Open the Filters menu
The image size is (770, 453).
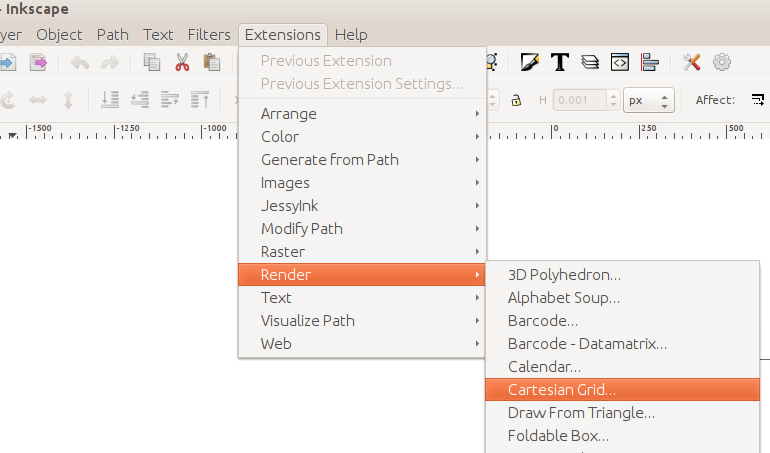209,35
